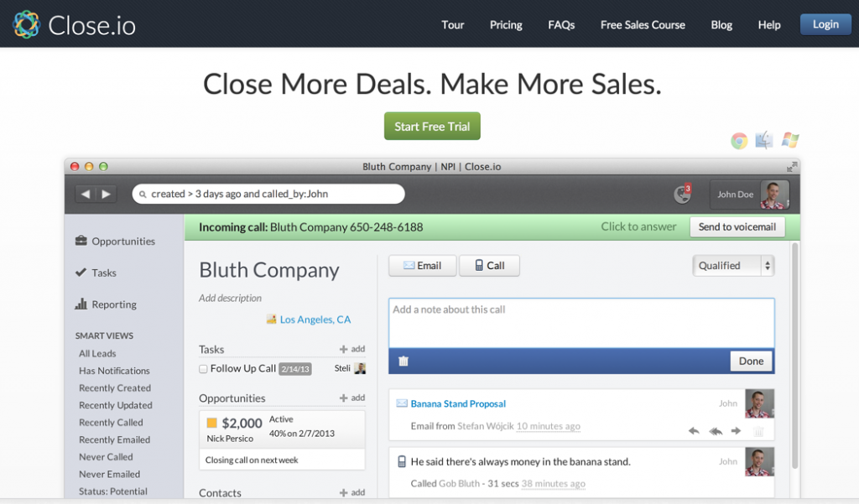Click the reply arrow icon
859x504 pixels.
point(694,431)
